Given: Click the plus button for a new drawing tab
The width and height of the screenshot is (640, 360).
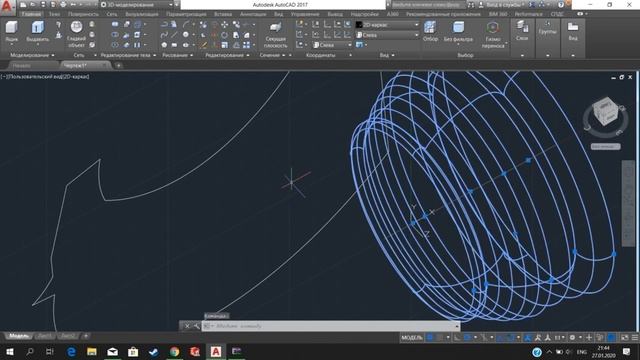Looking at the screenshot, I should (x=118, y=65).
